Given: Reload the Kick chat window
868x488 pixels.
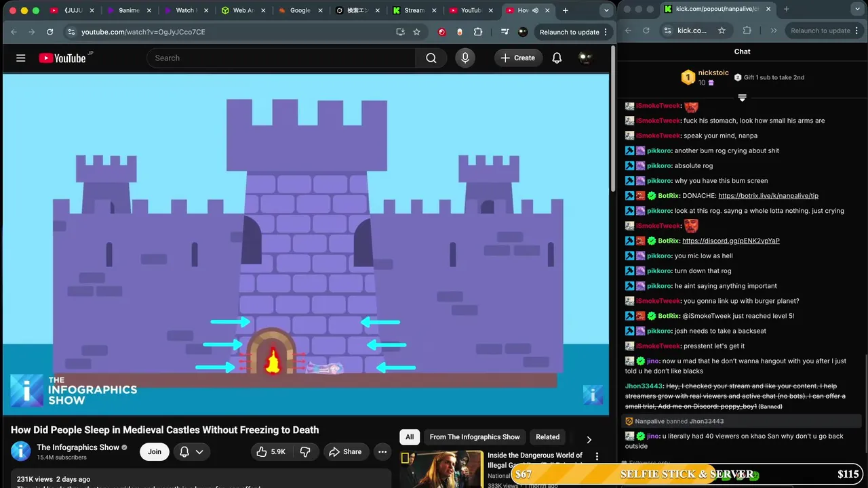Looking at the screenshot, I should (x=646, y=30).
